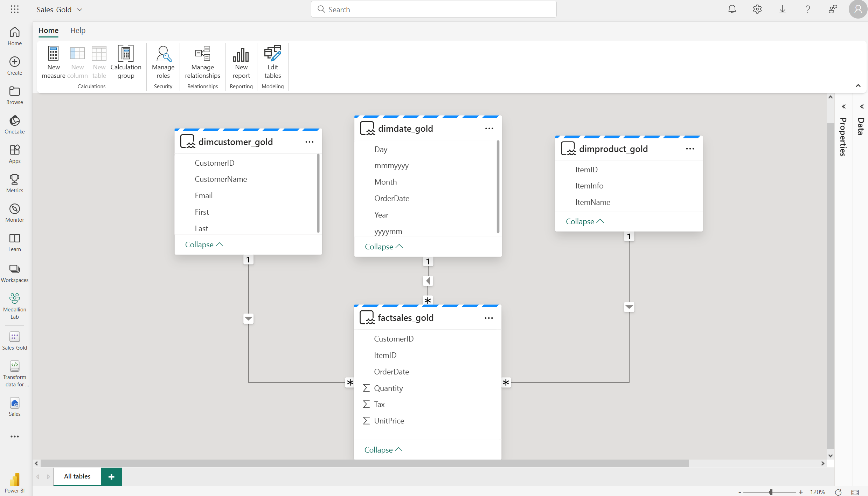Toggle the Data panel sidebar
The height and width of the screenshot is (496, 868).
861,107
